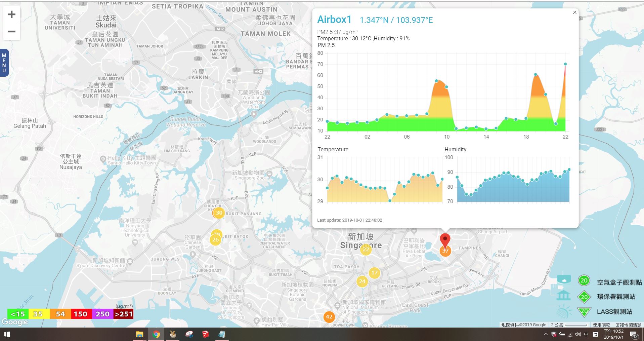This screenshot has width=644, height=341.
Task: Toggle the 中 input method indicator
Action: point(586,334)
